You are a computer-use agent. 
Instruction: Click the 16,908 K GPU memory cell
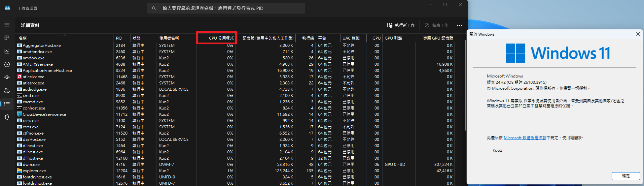click(x=445, y=64)
